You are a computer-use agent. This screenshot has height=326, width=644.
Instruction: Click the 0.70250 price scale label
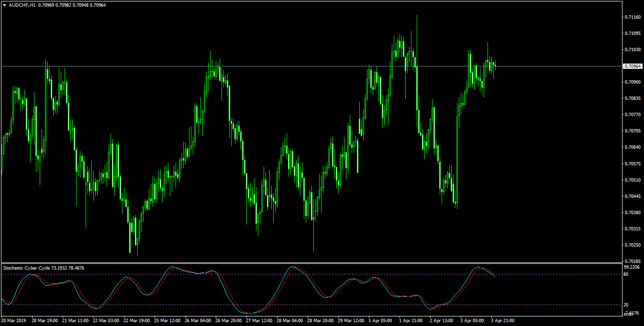[x=632, y=245]
